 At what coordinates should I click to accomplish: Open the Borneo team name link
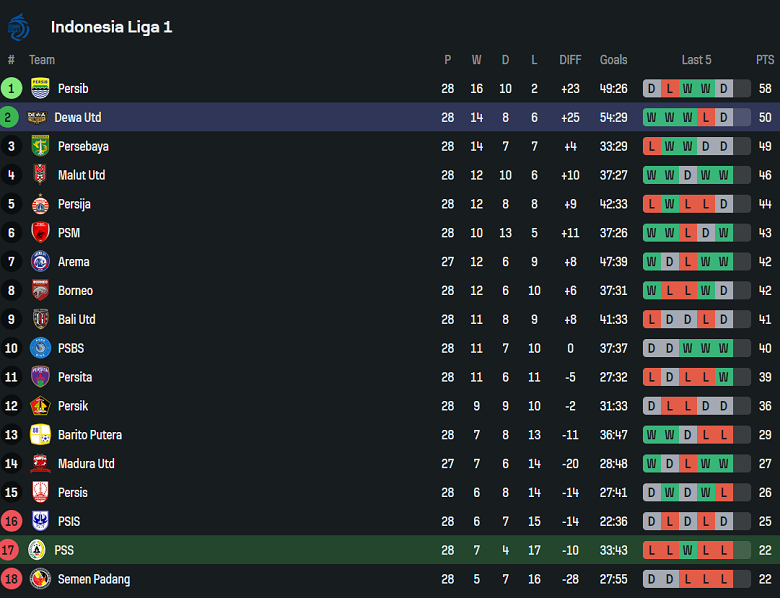75,291
